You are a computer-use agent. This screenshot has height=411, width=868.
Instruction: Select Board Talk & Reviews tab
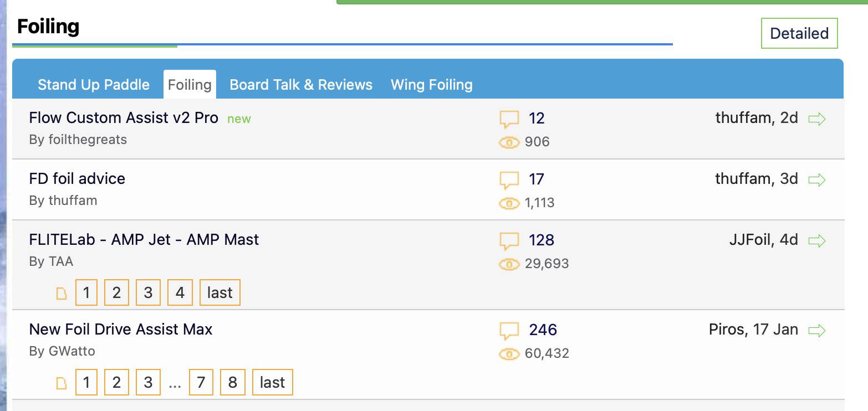301,85
